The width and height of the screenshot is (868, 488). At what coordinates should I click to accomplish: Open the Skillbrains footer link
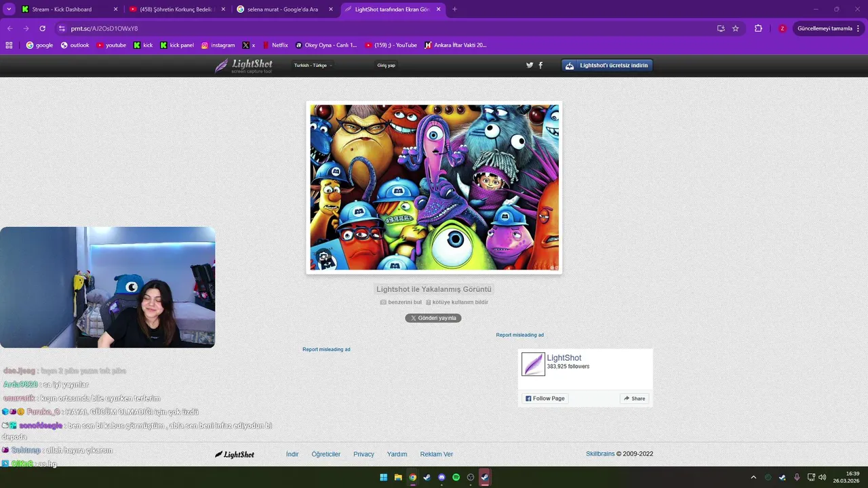click(x=600, y=454)
